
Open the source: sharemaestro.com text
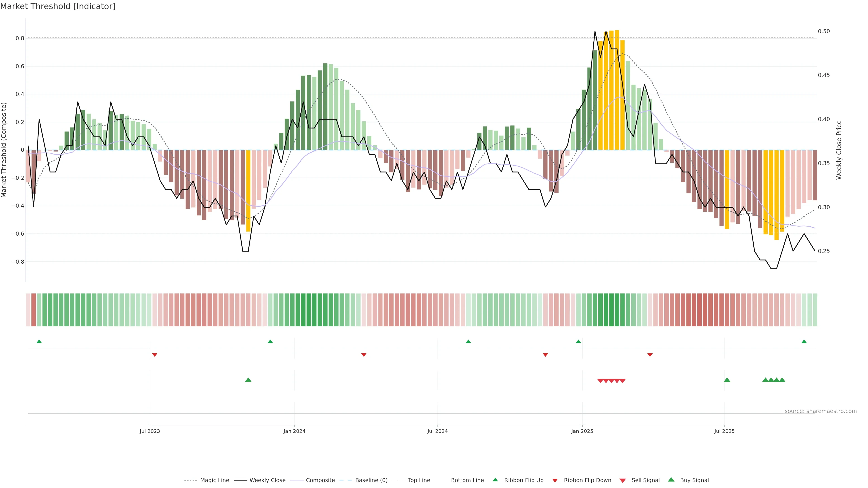(821, 411)
